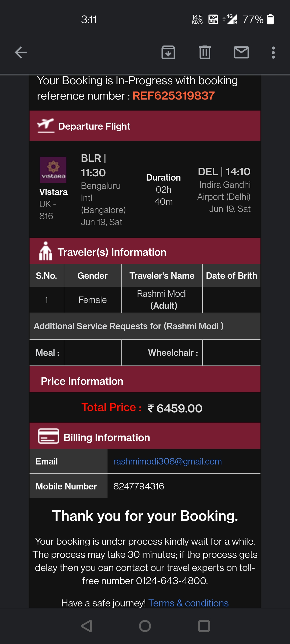This screenshot has width=290, height=644.
Task: Open the three-dot overflow menu
Action: (x=273, y=52)
